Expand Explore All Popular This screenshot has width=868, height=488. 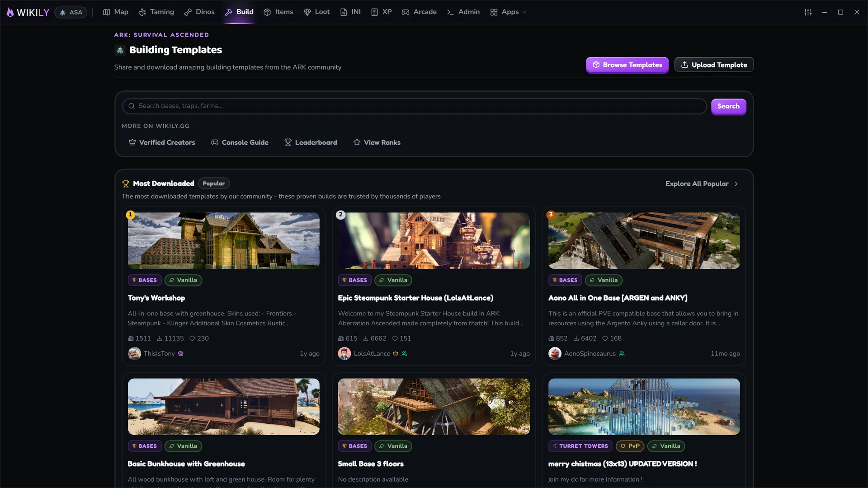702,184
